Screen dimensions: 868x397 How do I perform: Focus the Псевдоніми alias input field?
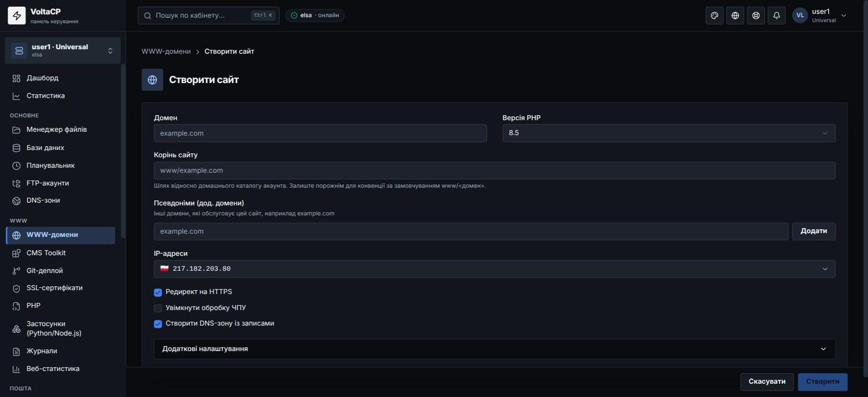[x=471, y=231]
